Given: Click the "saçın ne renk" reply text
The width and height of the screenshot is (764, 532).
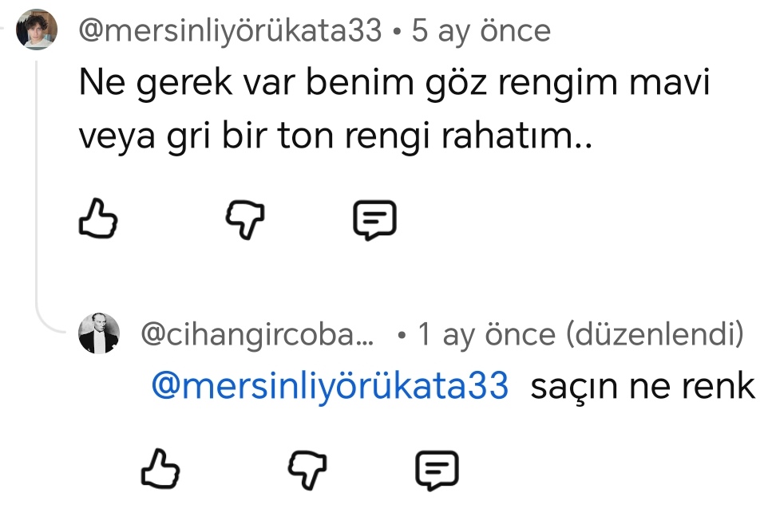Looking at the screenshot, I should 642,386.
